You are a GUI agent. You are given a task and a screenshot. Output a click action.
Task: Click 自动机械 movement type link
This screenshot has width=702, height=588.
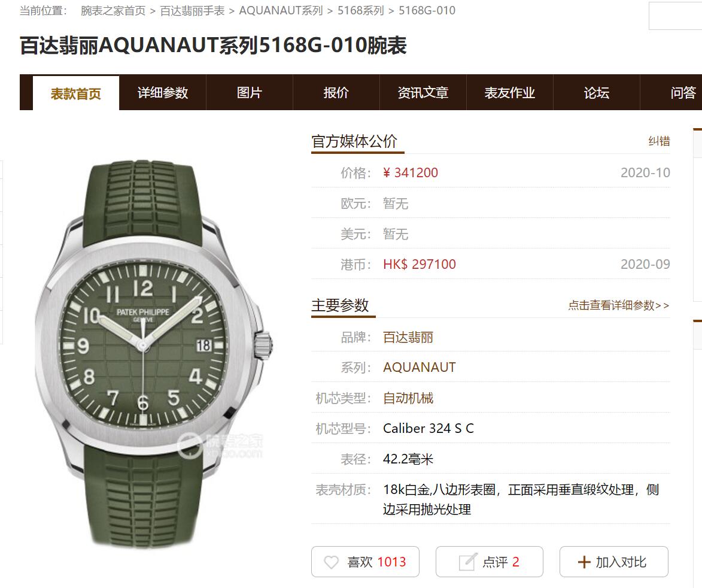click(x=408, y=398)
